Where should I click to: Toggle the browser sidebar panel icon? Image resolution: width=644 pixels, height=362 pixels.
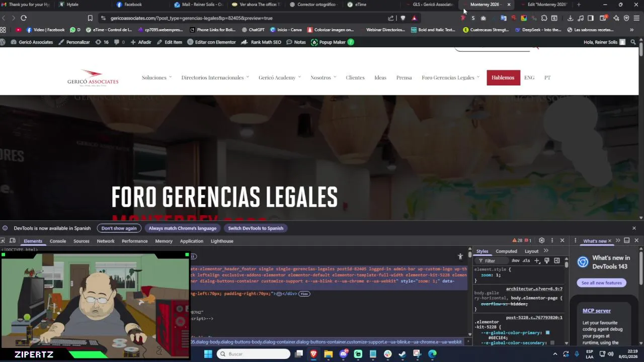[x=591, y=18]
